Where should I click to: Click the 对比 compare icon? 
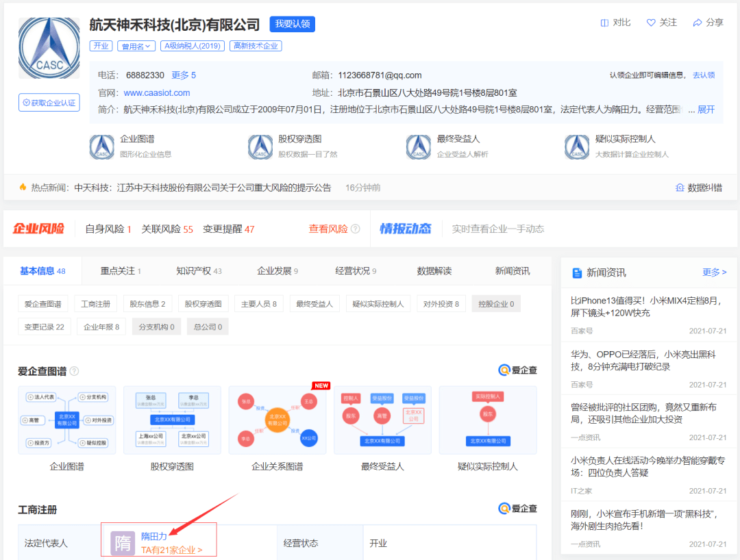tap(604, 23)
